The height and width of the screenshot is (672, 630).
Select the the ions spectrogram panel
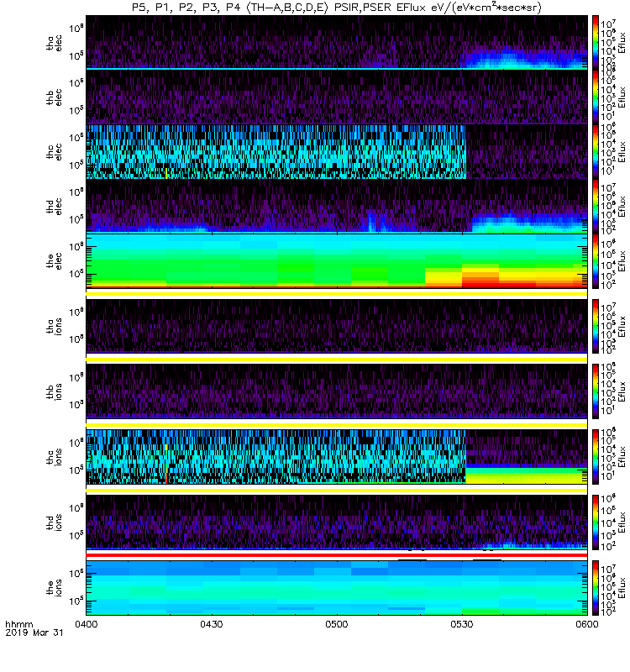pos(337,587)
